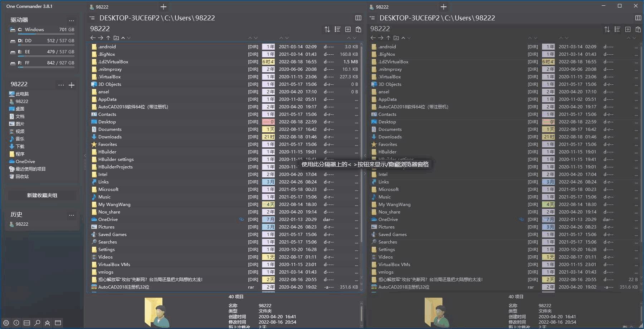Click right pane folder preview thumbnail
This screenshot has height=329, width=644.
(x=437, y=312)
